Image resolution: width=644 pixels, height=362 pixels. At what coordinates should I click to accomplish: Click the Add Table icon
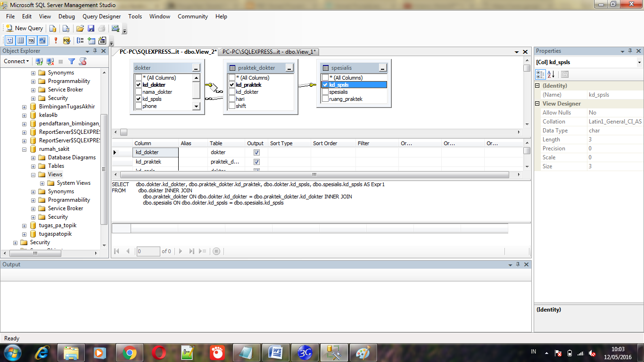coord(91,41)
